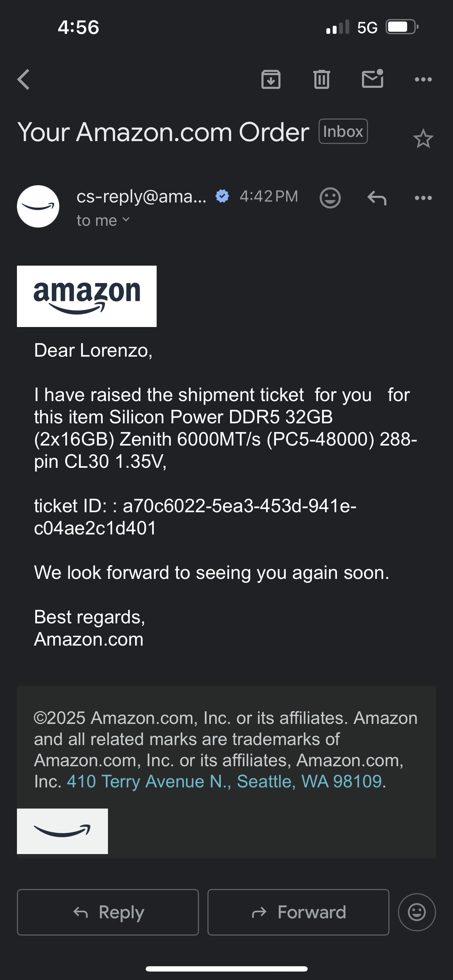This screenshot has width=453, height=980.
Task: Go back to the inbox list
Action: click(24, 79)
